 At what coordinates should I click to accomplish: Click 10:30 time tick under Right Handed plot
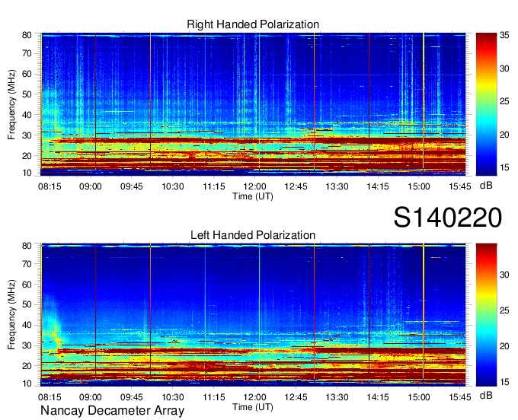click(173, 186)
